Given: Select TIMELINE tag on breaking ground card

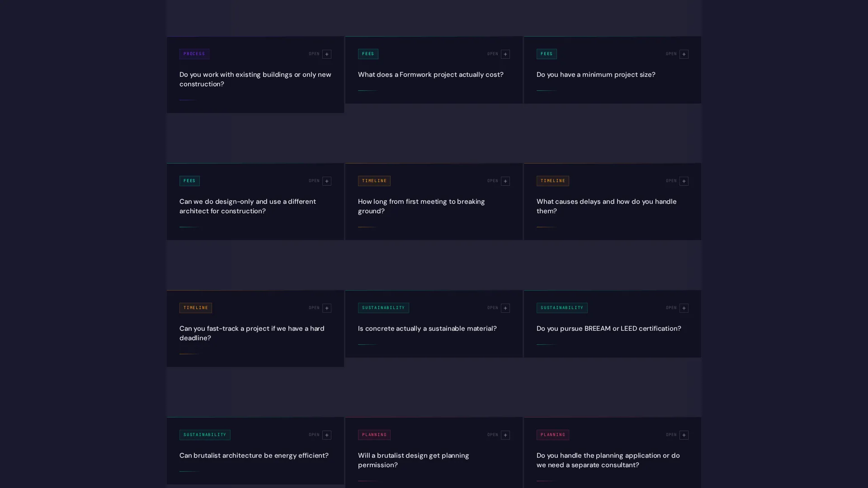Looking at the screenshot, I should click(374, 181).
